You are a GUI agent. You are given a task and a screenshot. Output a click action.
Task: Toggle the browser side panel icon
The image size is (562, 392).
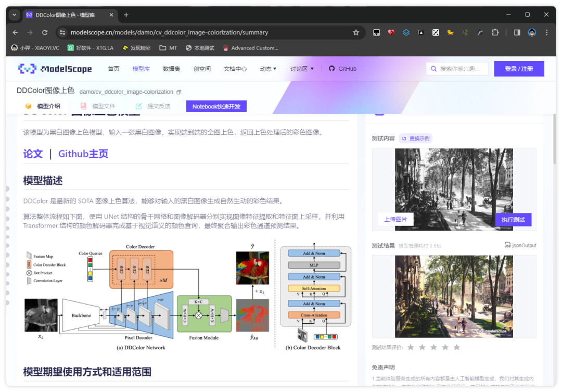click(x=517, y=32)
